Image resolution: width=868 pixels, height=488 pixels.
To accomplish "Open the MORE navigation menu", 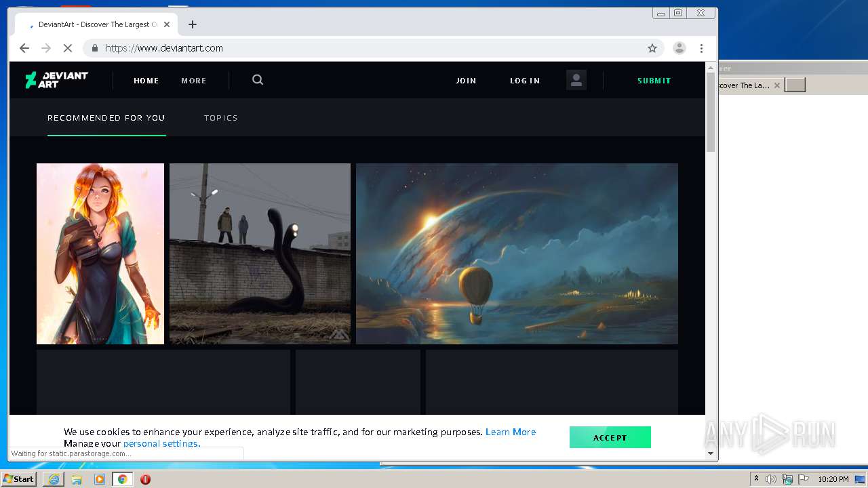I will point(193,81).
